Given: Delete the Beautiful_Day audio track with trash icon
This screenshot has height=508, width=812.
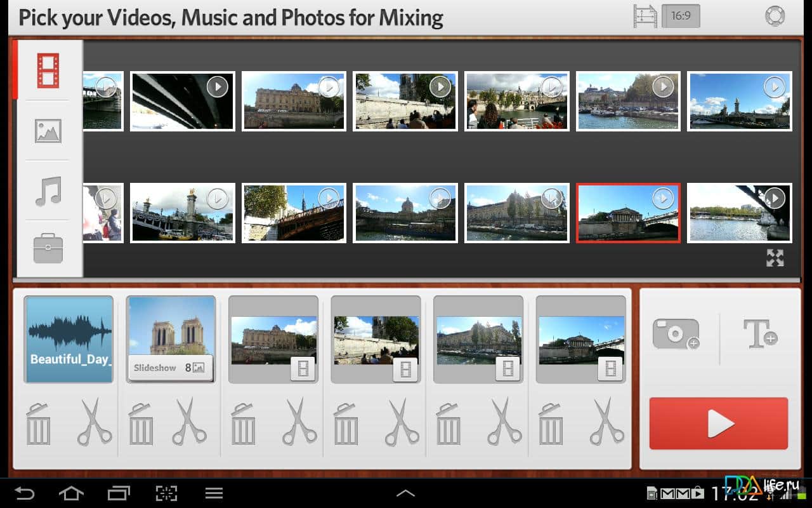Looking at the screenshot, I should [38, 424].
